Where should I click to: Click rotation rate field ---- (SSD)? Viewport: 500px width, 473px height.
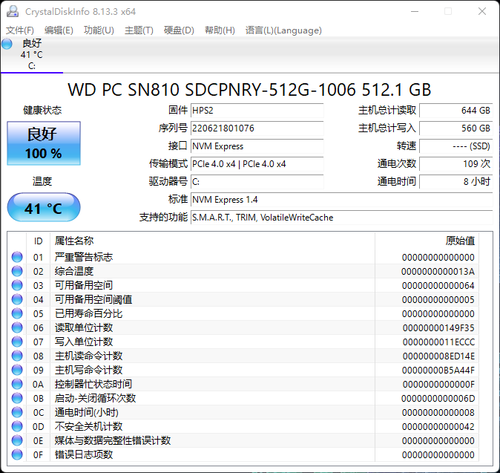coord(456,146)
